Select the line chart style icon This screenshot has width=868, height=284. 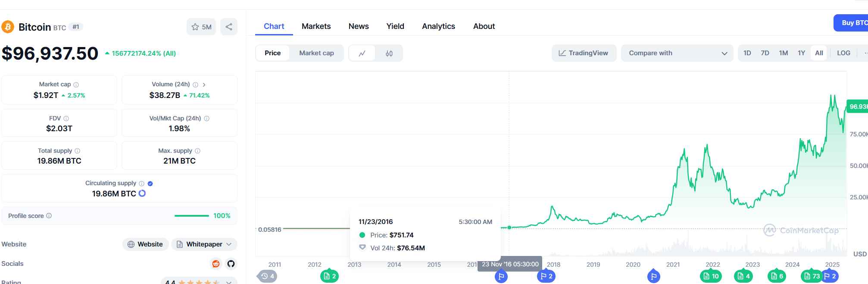click(x=362, y=53)
